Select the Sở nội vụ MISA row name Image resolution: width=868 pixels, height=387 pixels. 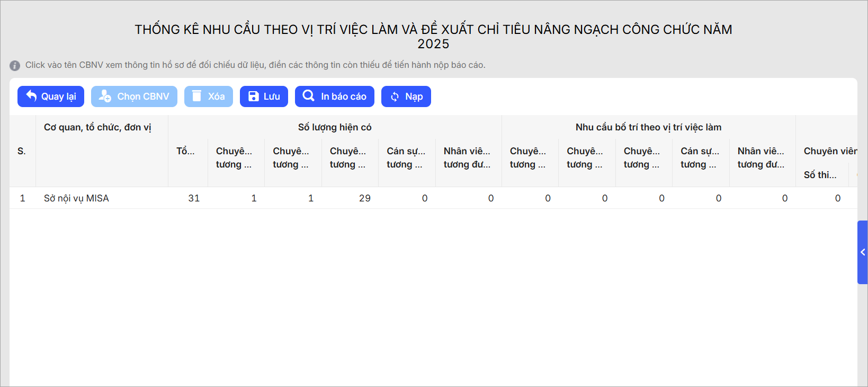[x=76, y=198]
